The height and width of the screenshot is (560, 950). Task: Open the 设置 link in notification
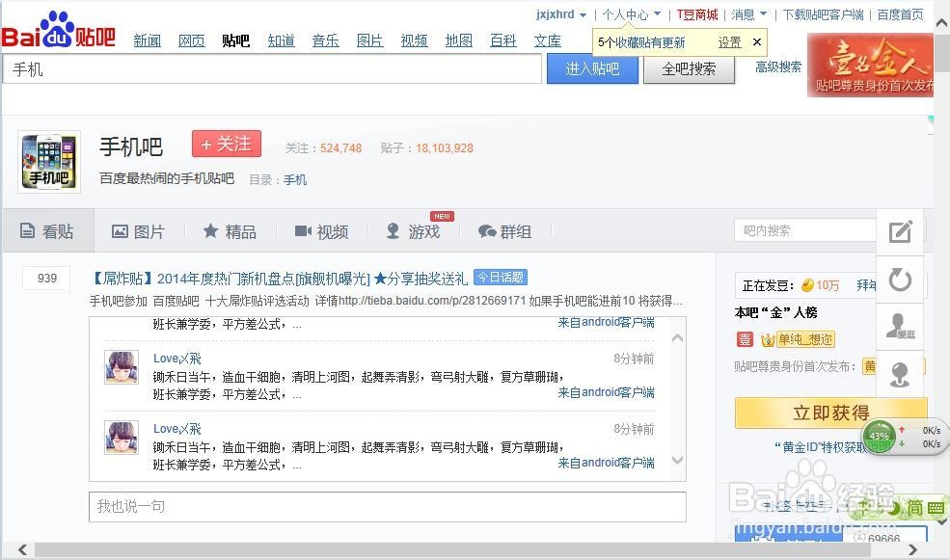729,42
